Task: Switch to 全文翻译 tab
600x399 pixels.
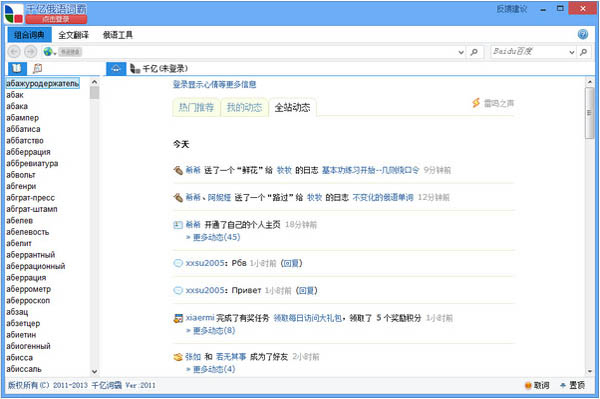Action: 73,35
